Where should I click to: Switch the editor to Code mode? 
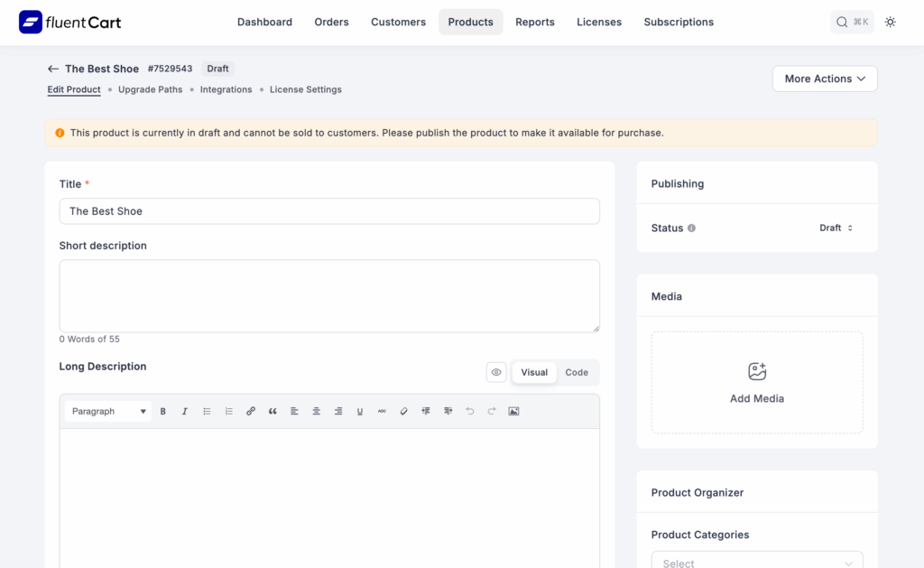coord(577,372)
